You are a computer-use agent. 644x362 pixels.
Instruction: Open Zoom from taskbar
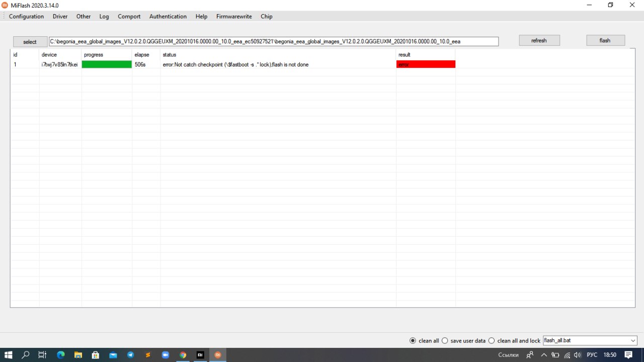coord(165,354)
